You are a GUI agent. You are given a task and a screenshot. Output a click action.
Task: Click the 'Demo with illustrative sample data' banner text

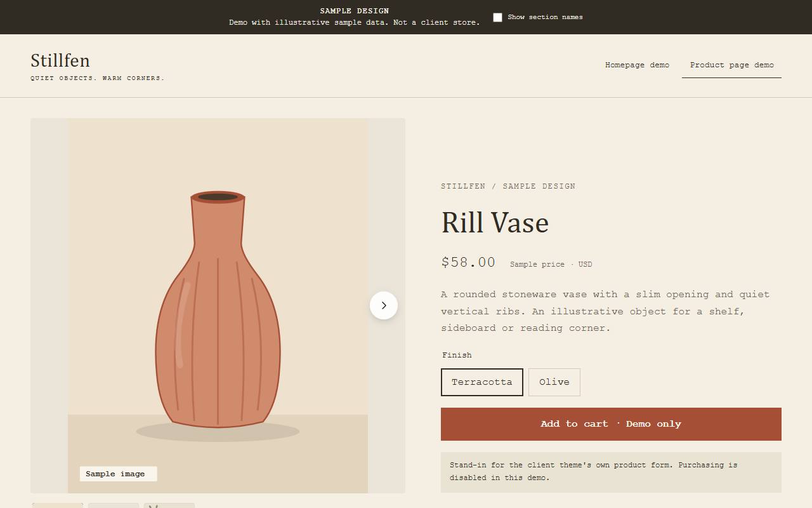[355, 22]
